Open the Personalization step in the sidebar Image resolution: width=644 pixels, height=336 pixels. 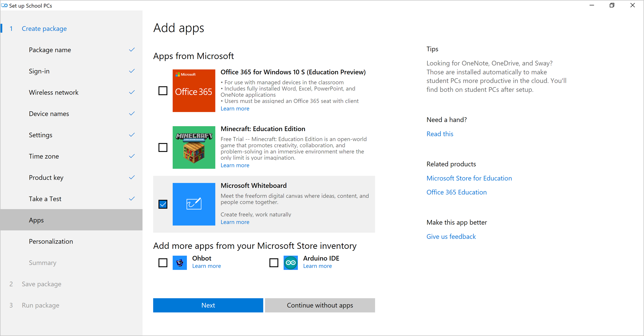(x=51, y=241)
